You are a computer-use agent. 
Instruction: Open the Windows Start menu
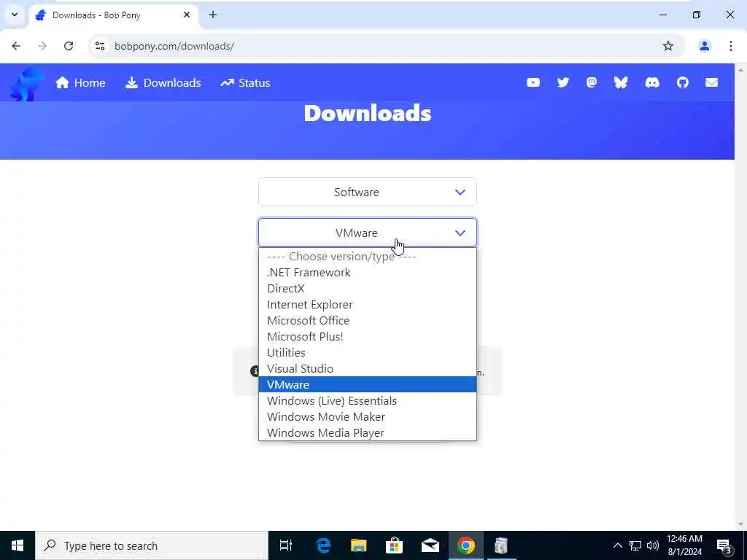(x=18, y=545)
